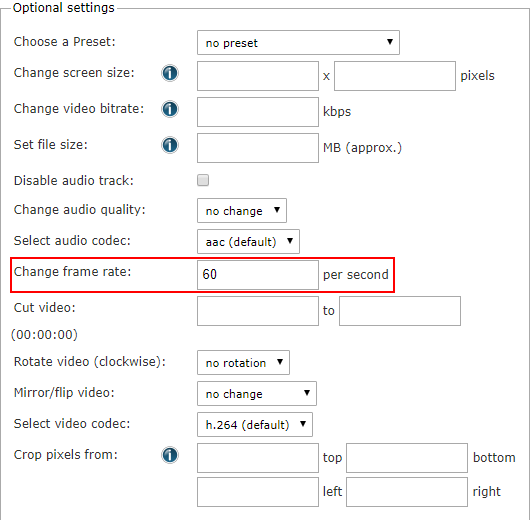Viewport: 530px width, 520px height.
Task: Click the frame rate field showing 60
Action: [258, 275]
